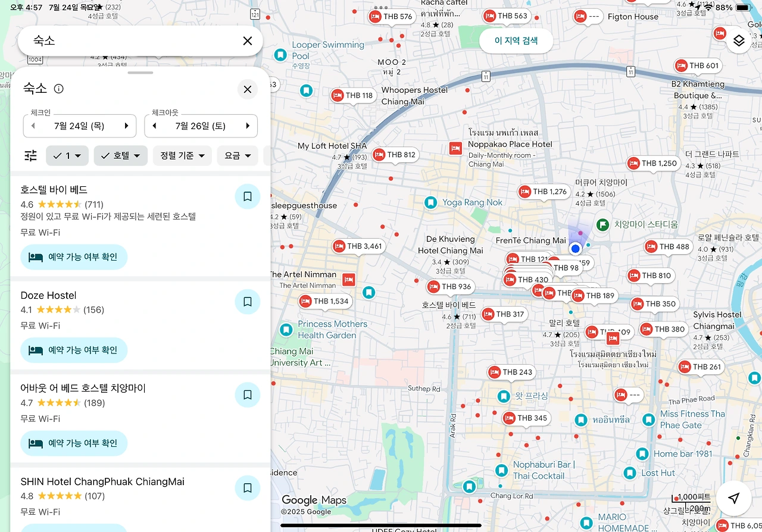This screenshot has width=762, height=532.
Task: Open the 요금 price dropdown
Action: click(x=238, y=156)
